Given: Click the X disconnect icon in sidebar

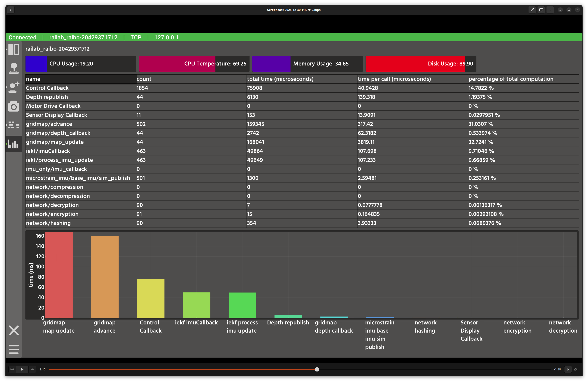Looking at the screenshot, I should point(13,330).
